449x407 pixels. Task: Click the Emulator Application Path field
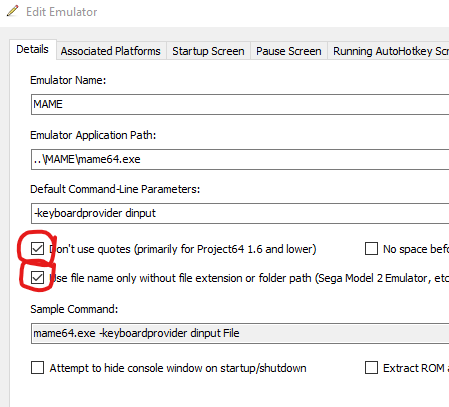tap(240, 159)
